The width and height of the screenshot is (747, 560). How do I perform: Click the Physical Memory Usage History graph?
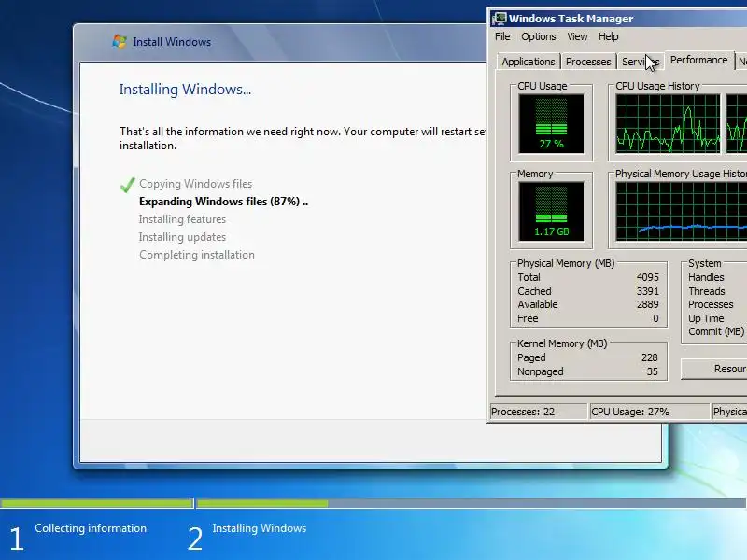(x=682, y=212)
